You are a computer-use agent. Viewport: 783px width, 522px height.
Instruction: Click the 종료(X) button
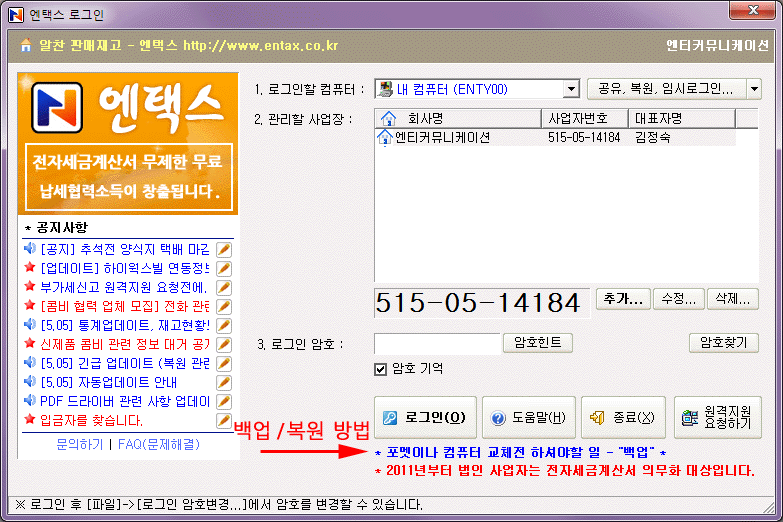tap(623, 418)
